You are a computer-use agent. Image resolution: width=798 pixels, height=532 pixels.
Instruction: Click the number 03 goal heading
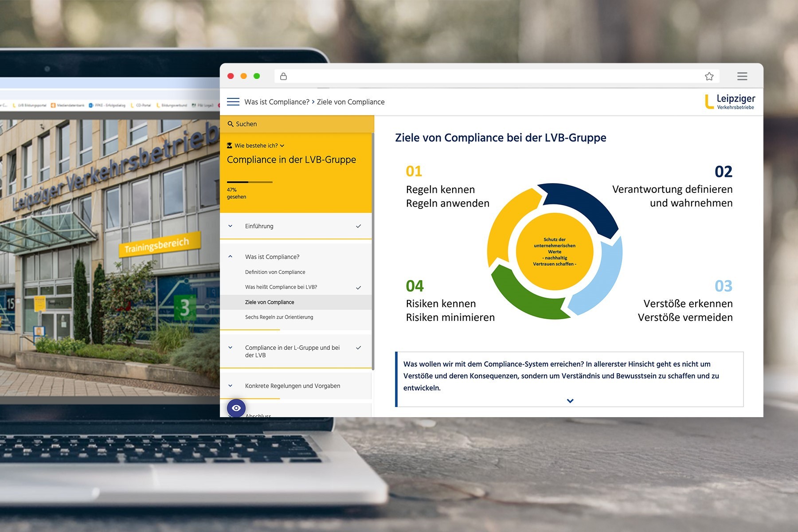724,286
